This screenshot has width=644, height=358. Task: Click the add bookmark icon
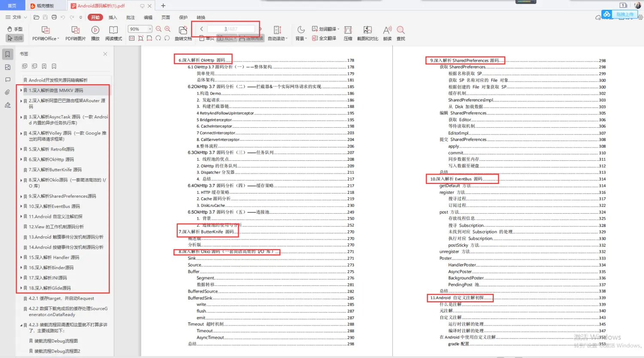(x=44, y=66)
